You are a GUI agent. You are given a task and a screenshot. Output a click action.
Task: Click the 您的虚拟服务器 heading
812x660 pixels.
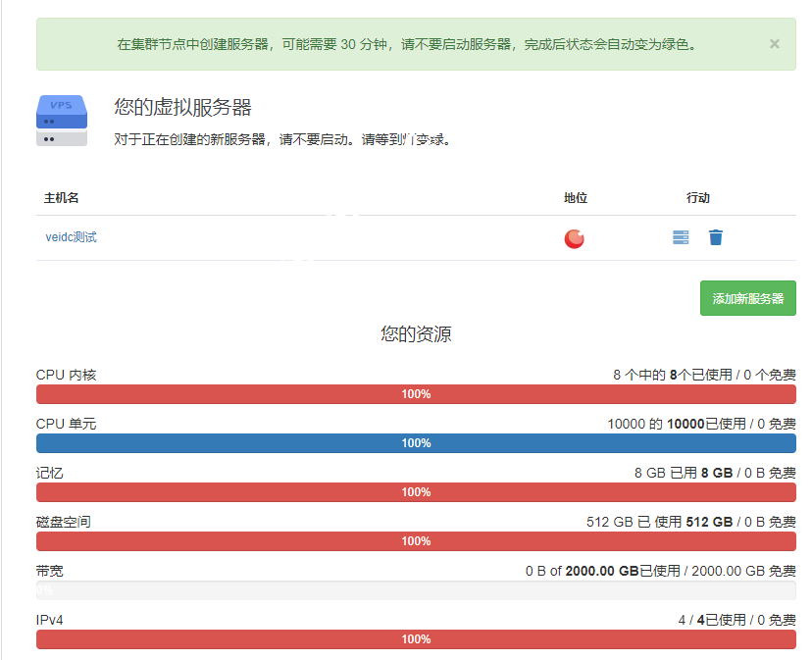click(x=182, y=108)
